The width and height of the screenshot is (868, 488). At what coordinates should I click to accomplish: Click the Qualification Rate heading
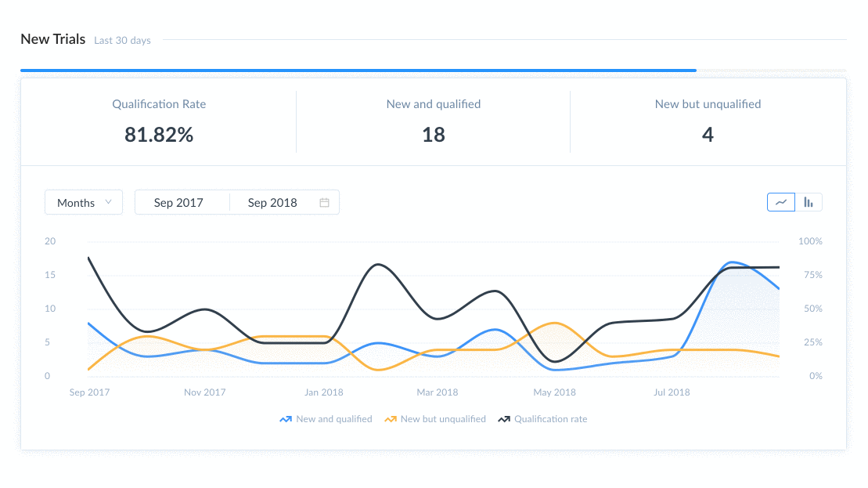click(159, 104)
